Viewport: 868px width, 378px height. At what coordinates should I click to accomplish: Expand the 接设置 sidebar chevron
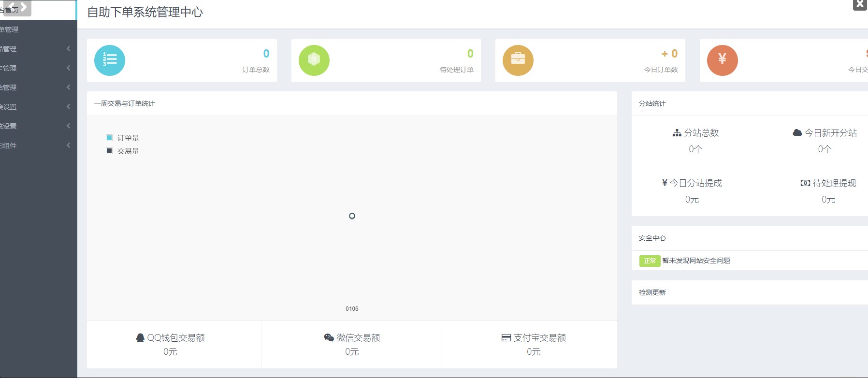[69, 106]
